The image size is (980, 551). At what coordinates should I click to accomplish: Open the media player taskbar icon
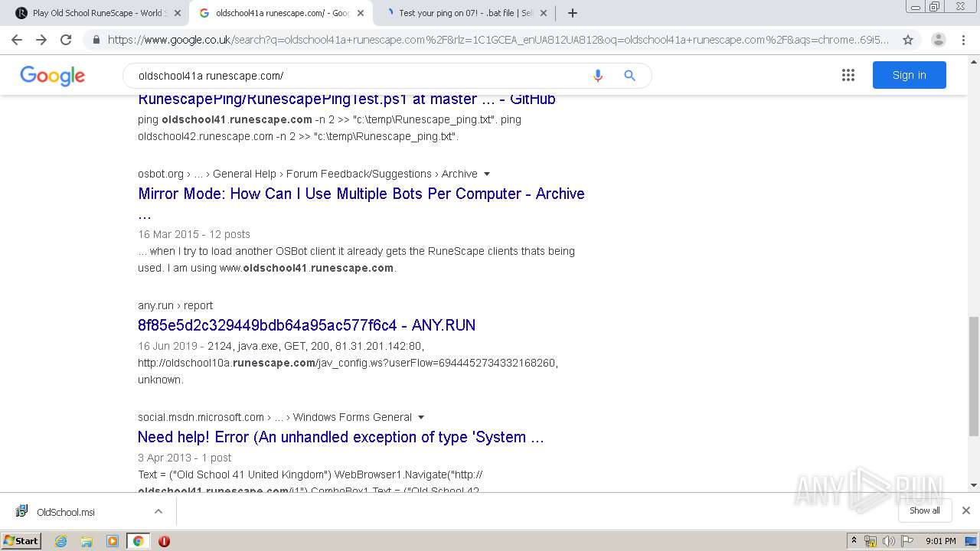[x=113, y=541]
